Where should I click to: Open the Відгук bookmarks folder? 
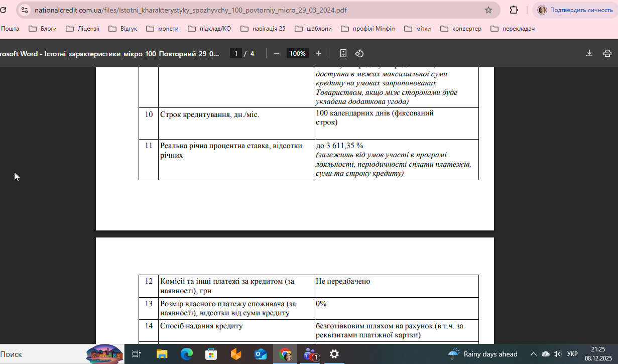click(122, 29)
